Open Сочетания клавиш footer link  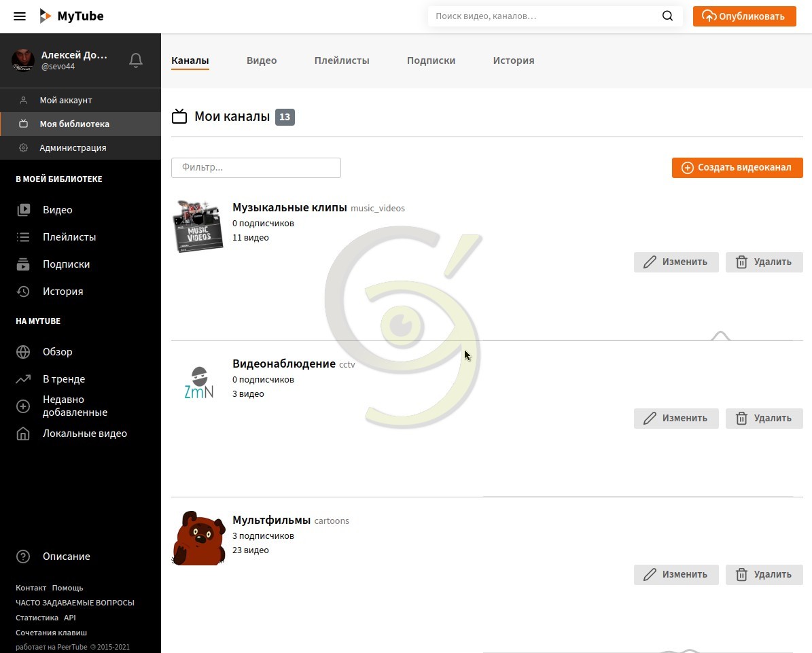(x=51, y=633)
